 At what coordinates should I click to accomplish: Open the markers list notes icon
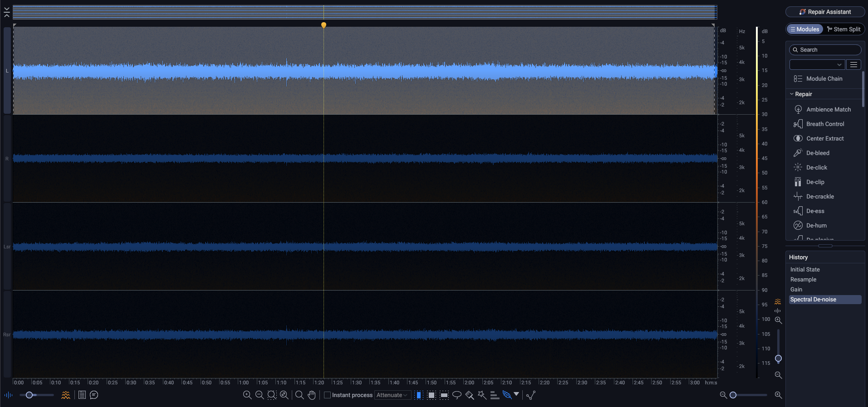[x=82, y=395]
